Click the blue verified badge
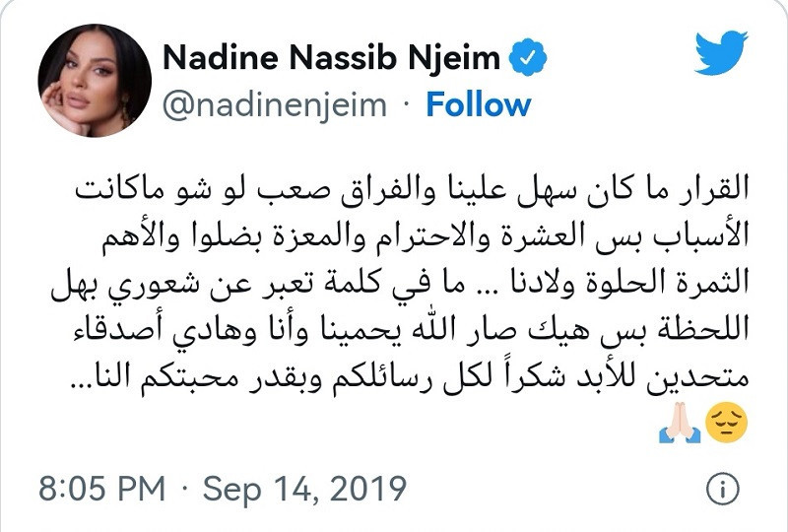 pos(528,57)
